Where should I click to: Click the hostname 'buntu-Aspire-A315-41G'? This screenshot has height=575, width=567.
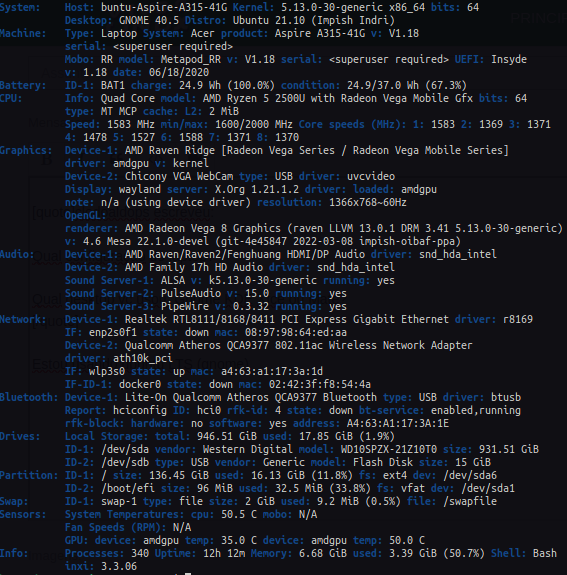[x=164, y=7]
